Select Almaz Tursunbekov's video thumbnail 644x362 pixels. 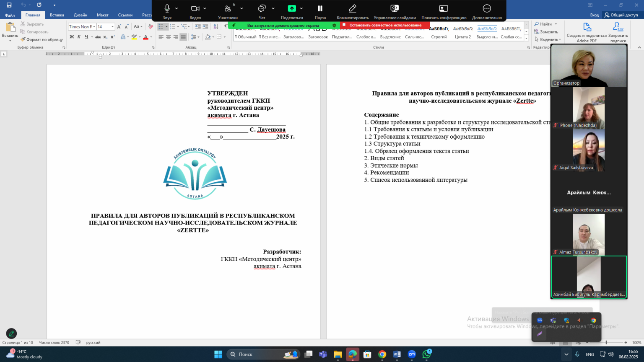click(588, 235)
